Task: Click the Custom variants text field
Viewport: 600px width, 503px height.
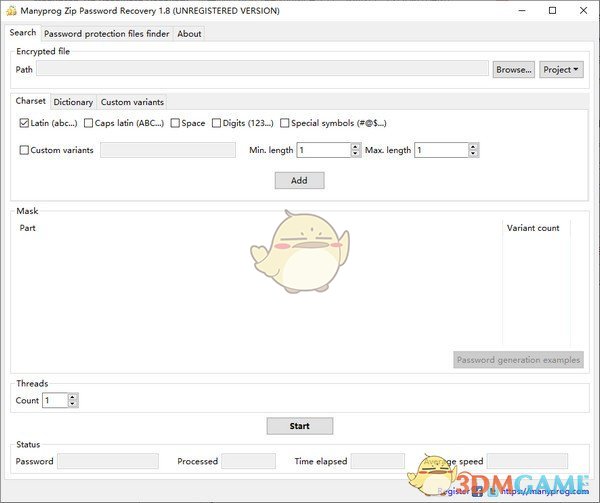Action: coord(168,150)
